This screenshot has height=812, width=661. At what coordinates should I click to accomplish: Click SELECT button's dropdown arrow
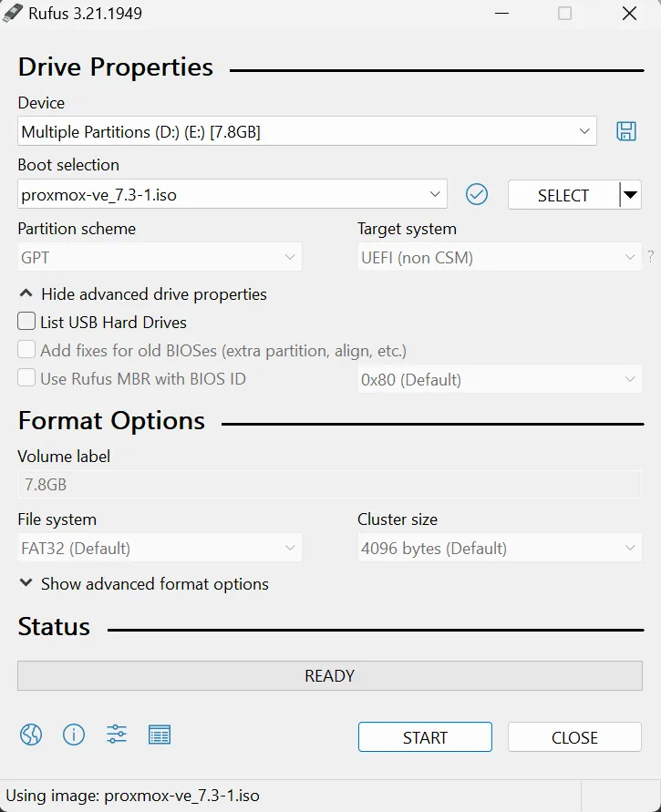pos(630,195)
